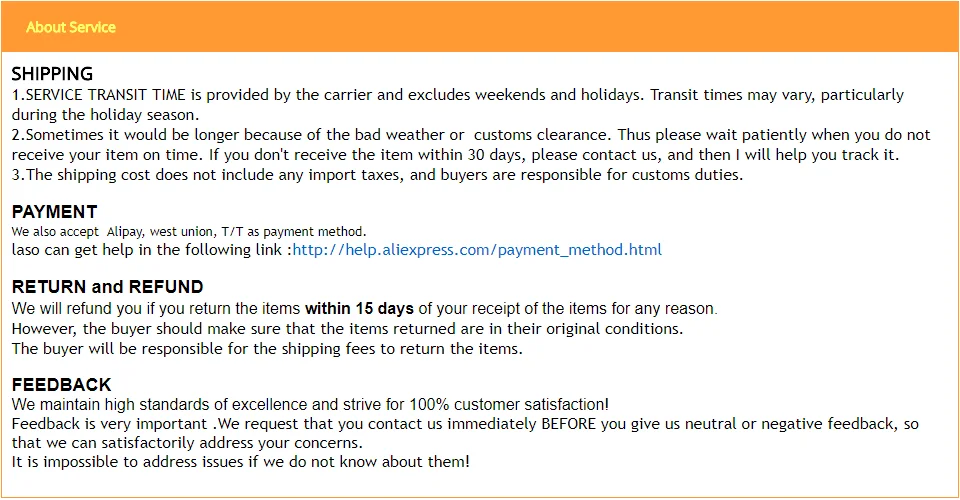Click the orange About Service banner bar
960x500 pixels.
[x=480, y=26]
